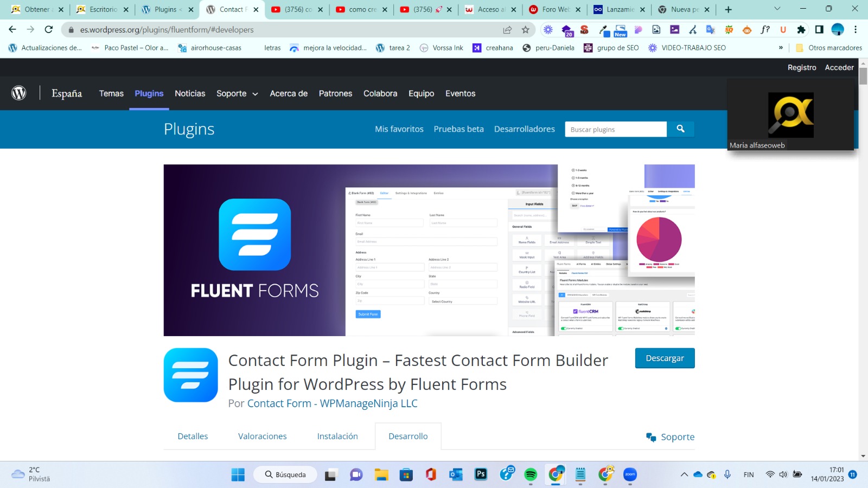Click the WordPress logo in the header
The image size is (868, 488).
(19, 93)
